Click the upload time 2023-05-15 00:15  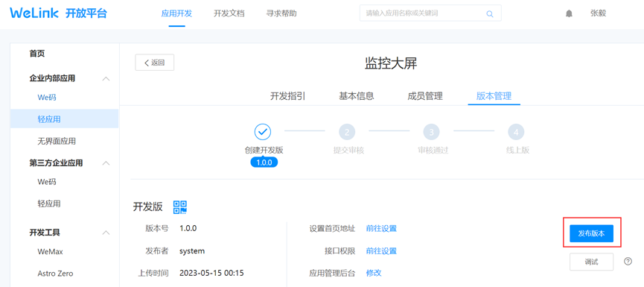coord(212,273)
